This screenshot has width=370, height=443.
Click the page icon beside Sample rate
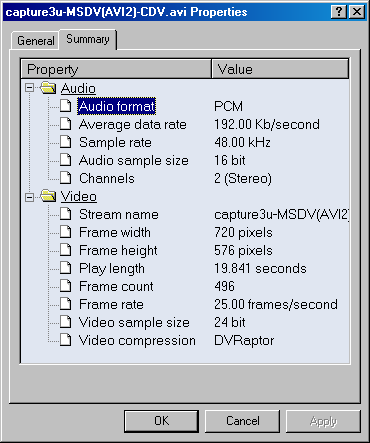coord(66,142)
